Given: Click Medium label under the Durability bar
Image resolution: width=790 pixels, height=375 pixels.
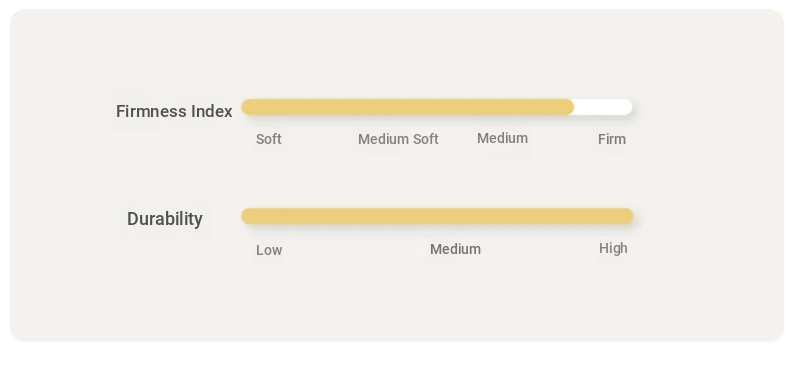Looking at the screenshot, I should pos(455,249).
